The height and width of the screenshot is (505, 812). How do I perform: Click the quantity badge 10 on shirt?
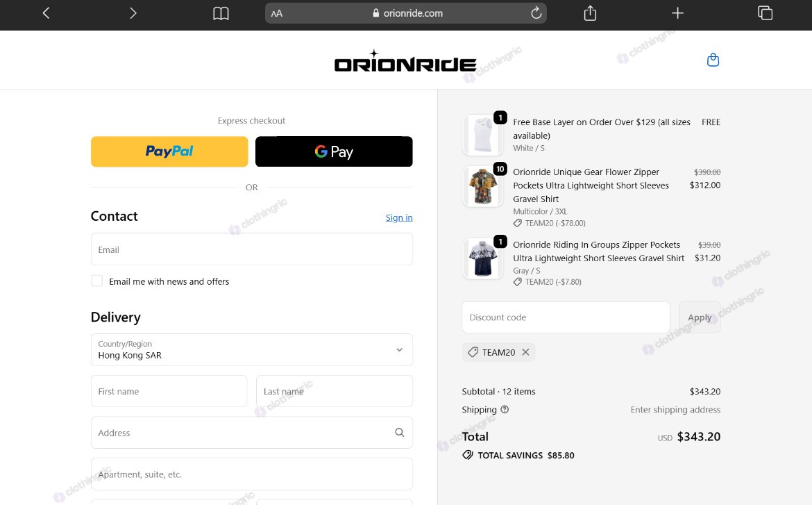tap(500, 169)
